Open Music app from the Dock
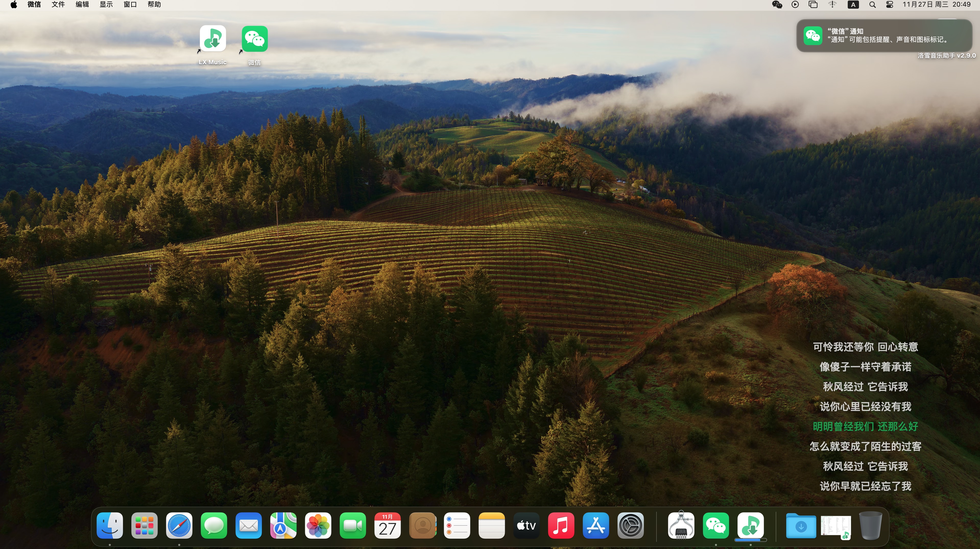Image resolution: width=980 pixels, height=549 pixels. pyautogui.click(x=561, y=526)
